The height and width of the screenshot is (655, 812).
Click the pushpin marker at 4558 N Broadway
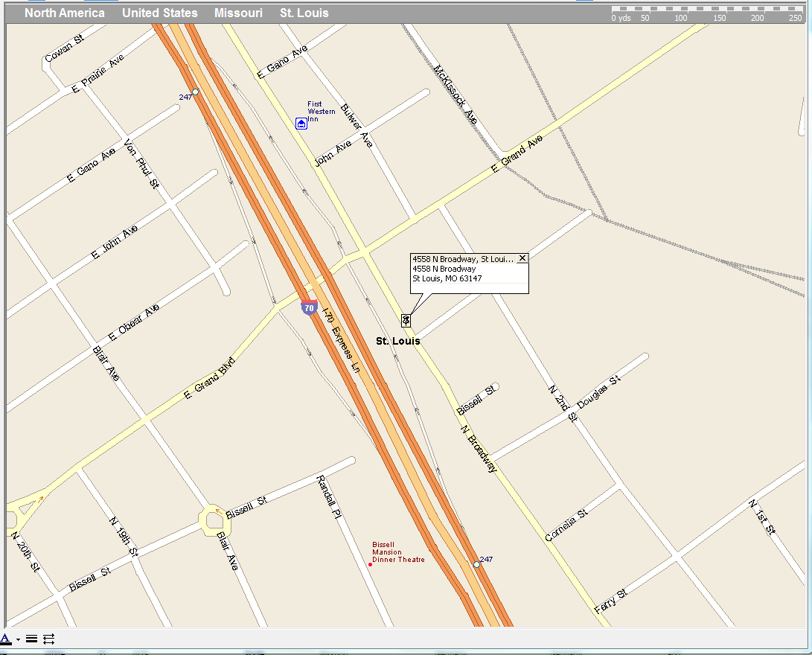tap(406, 321)
